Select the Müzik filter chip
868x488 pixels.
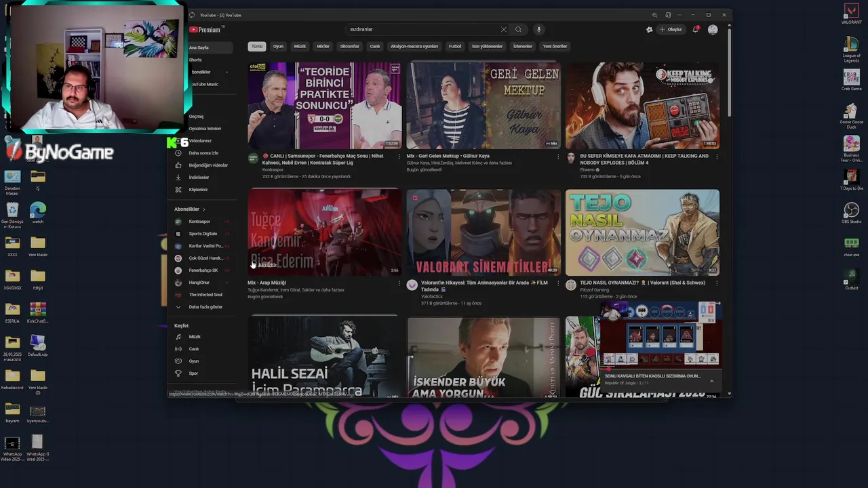click(300, 47)
